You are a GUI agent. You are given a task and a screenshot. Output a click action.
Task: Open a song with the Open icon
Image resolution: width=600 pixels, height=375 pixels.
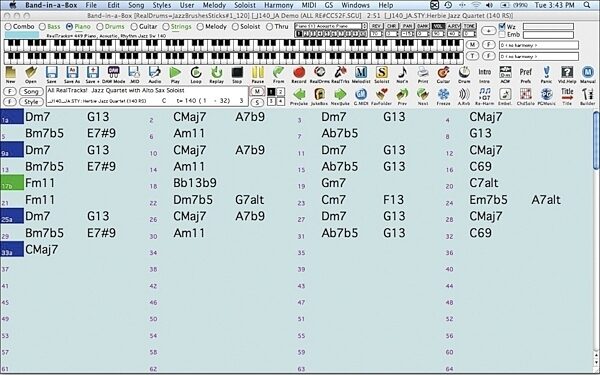coord(31,74)
